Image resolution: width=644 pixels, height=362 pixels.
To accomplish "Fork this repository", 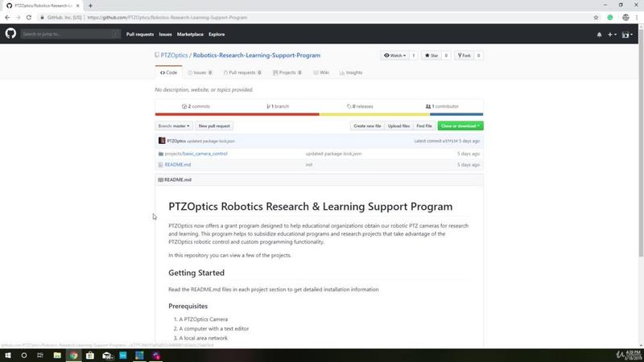I will coord(464,56).
